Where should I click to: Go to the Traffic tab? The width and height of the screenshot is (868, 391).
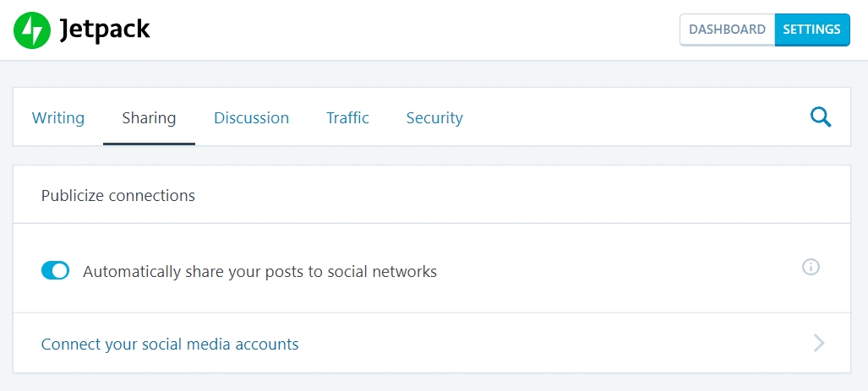(x=347, y=117)
